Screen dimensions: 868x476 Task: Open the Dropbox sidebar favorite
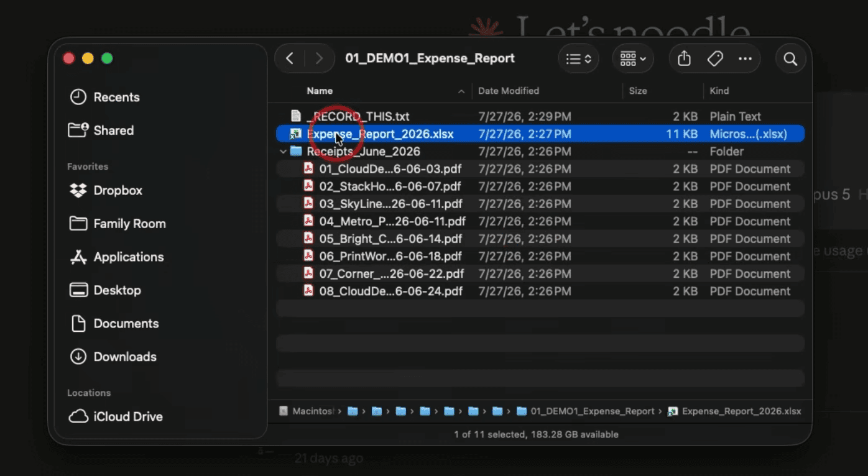point(106,191)
